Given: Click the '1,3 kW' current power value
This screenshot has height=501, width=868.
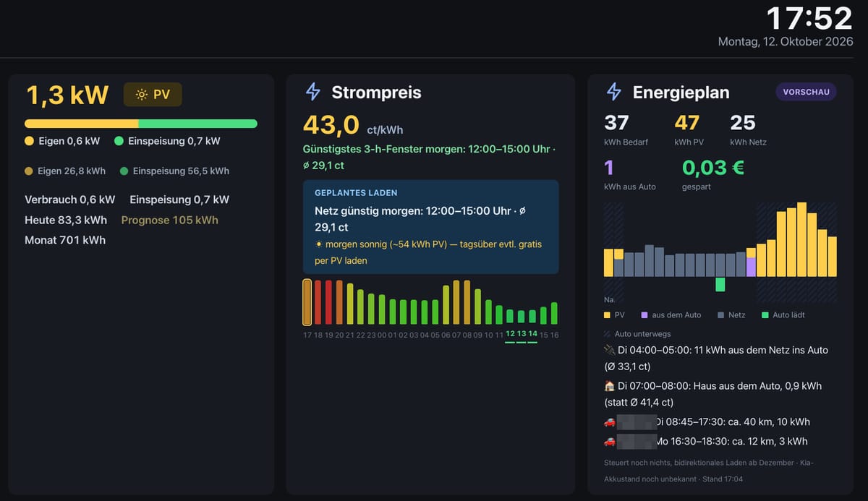Looking at the screenshot, I should click(67, 95).
